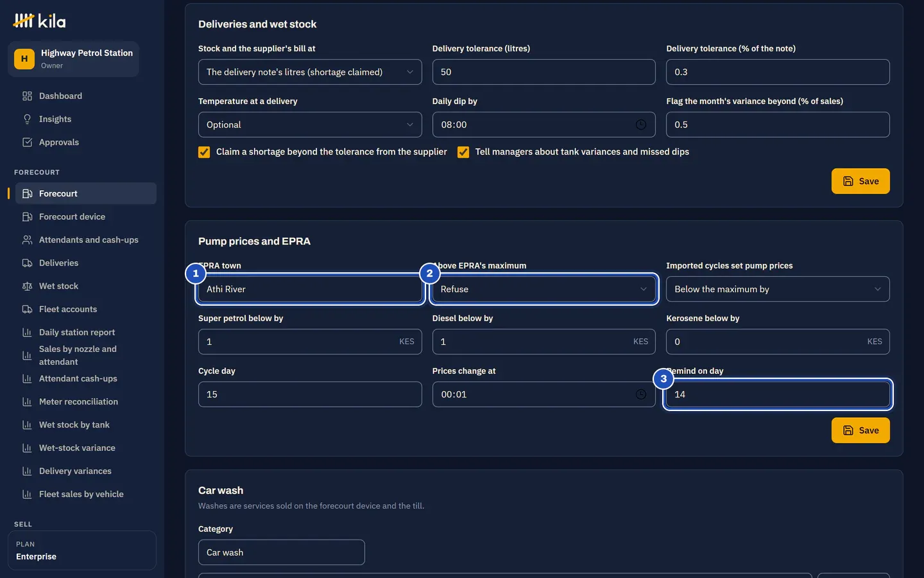Screen dimensions: 924x578
Task: Click the Forecourt fuel pump icon
Action: pyautogui.click(x=27, y=193)
